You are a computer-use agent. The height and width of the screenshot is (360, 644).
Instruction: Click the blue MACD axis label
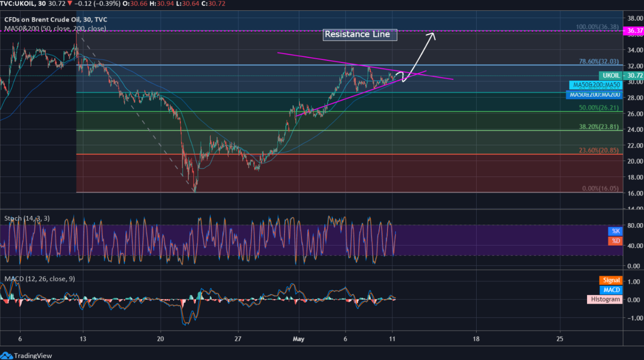pyautogui.click(x=611, y=290)
